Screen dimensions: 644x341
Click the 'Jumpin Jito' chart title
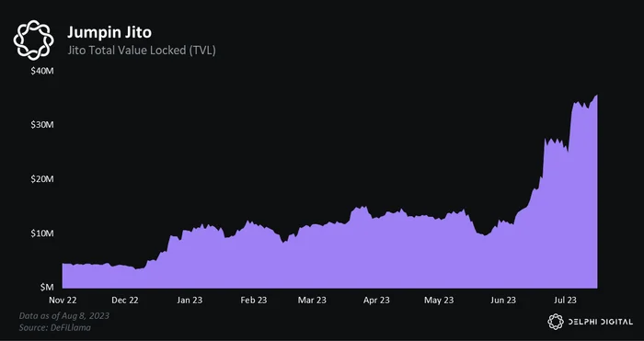coord(109,32)
